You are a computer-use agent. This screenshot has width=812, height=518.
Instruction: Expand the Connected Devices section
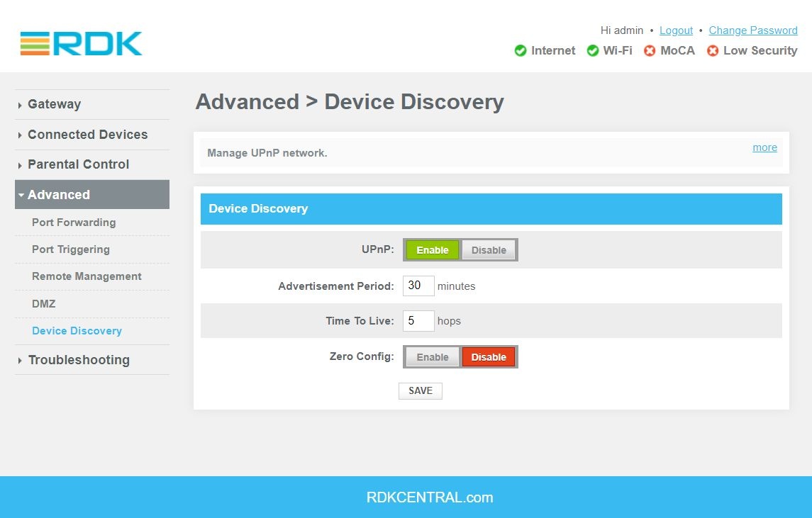pyautogui.click(x=87, y=135)
